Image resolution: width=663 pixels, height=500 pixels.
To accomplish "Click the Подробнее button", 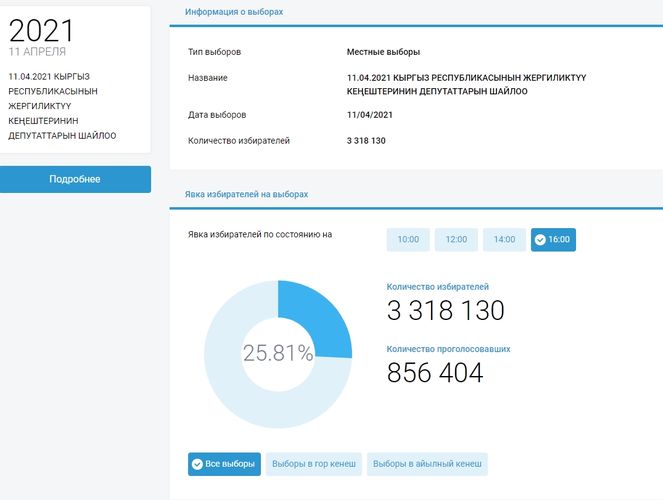I will click(75, 179).
